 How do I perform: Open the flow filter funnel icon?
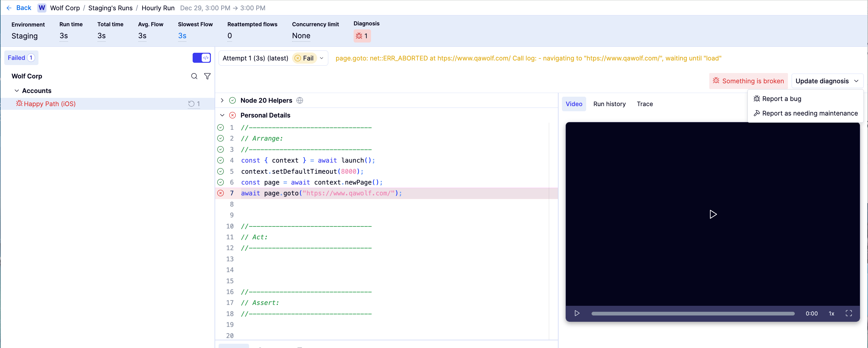coord(207,76)
